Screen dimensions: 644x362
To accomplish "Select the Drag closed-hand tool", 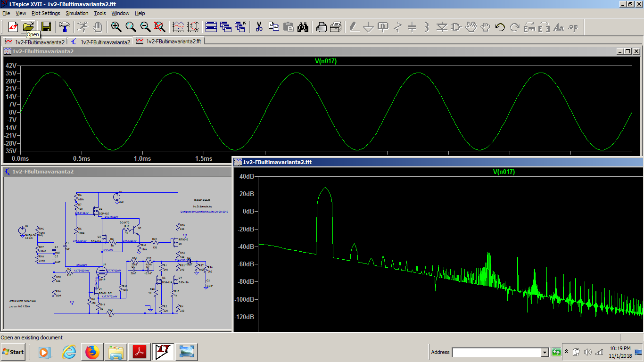I will (x=486, y=26).
